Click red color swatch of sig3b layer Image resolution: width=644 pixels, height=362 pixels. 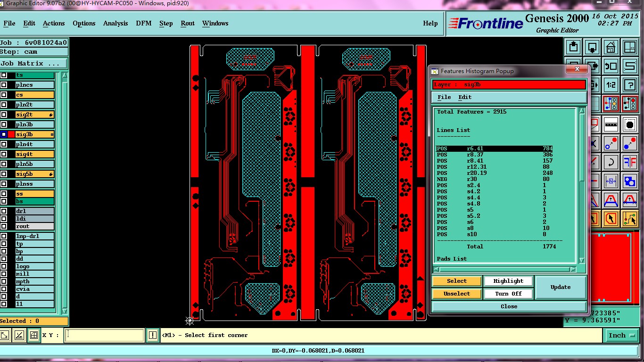coord(11,134)
